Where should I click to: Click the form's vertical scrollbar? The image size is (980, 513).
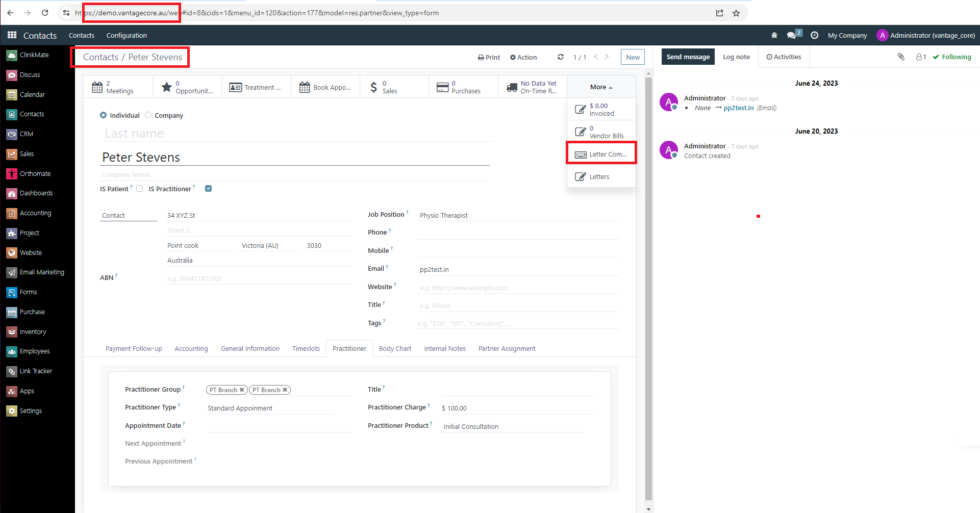click(648, 286)
